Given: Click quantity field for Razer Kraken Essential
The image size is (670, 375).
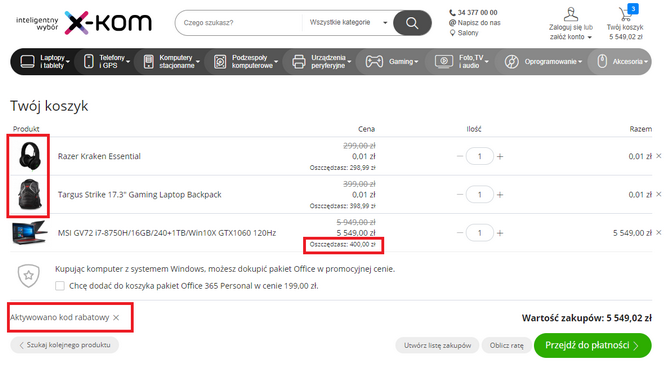Looking at the screenshot, I should click(x=479, y=156).
